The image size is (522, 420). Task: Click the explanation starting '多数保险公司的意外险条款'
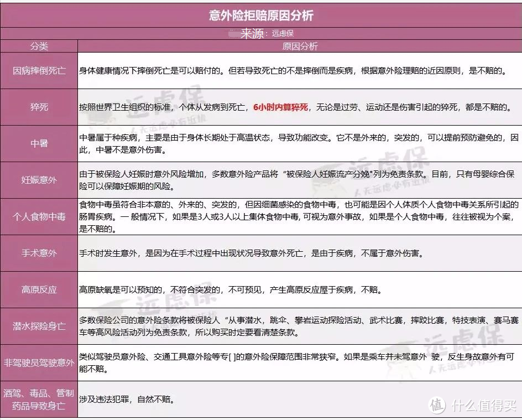pos(299,326)
